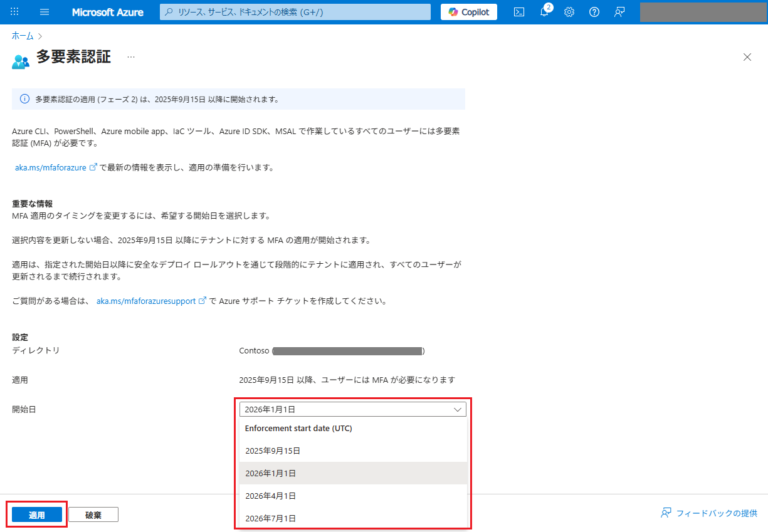Open the Azure Cloud Shell

coord(518,11)
